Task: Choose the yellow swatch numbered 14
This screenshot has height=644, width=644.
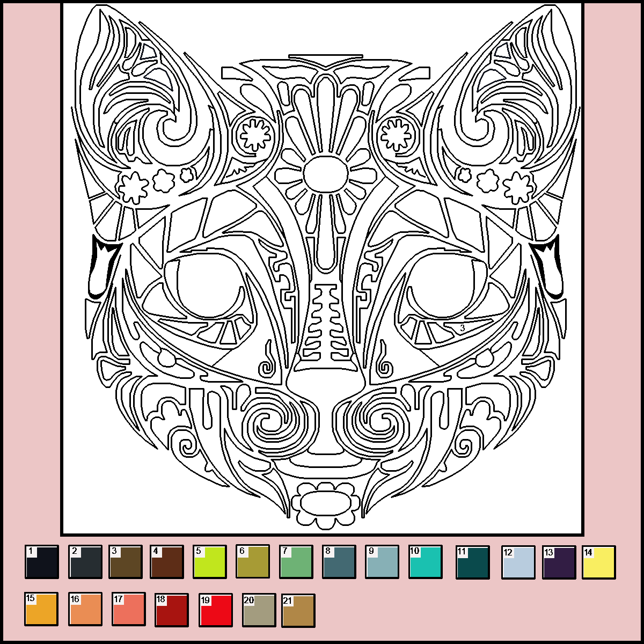Action: (x=599, y=562)
